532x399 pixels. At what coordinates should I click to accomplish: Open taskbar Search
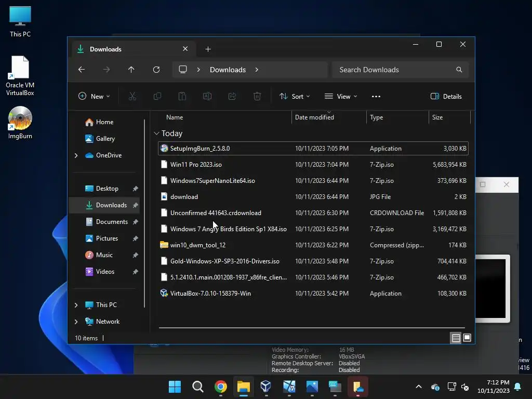[x=198, y=387]
